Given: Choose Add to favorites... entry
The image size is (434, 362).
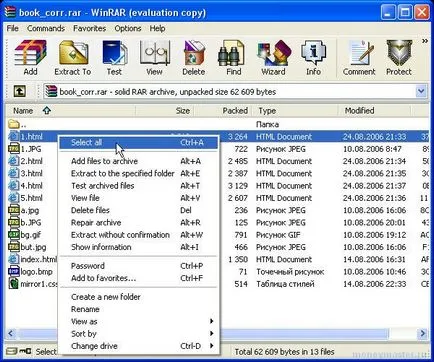Looking at the screenshot, I should [138, 278].
